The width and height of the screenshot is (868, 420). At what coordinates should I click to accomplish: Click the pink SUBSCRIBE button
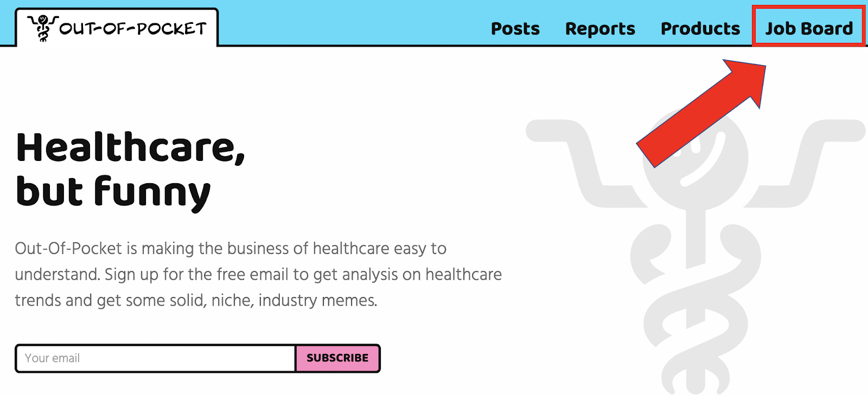click(x=337, y=358)
